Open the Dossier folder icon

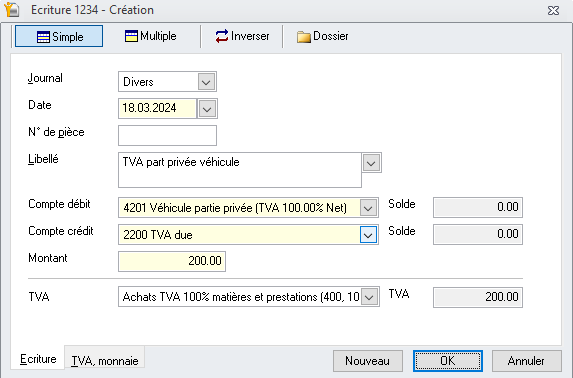[x=303, y=37]
